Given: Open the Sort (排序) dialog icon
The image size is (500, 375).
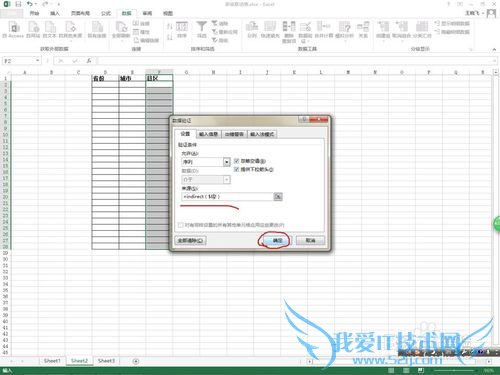Looking at the screenshot, I should coord(182,29).
